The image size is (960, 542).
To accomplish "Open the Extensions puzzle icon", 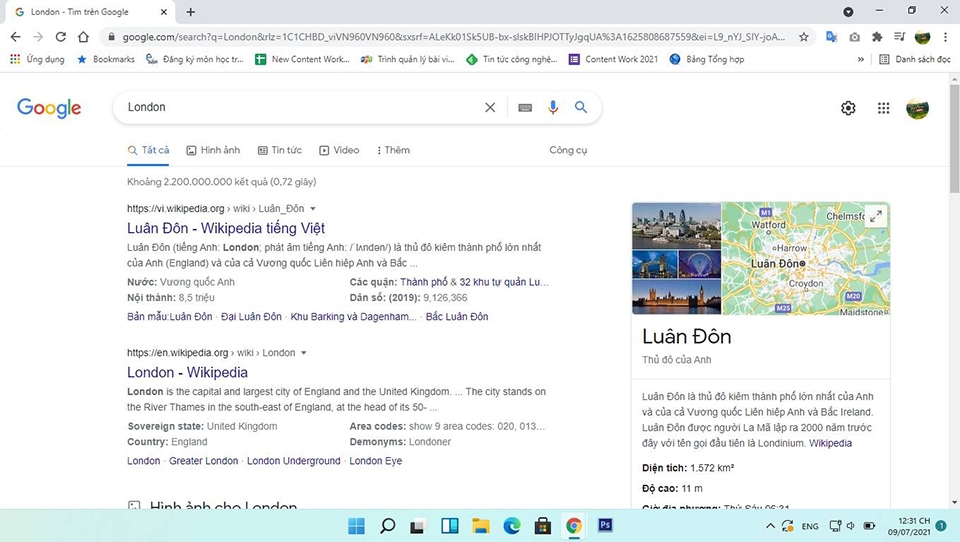I will [877, 37].
